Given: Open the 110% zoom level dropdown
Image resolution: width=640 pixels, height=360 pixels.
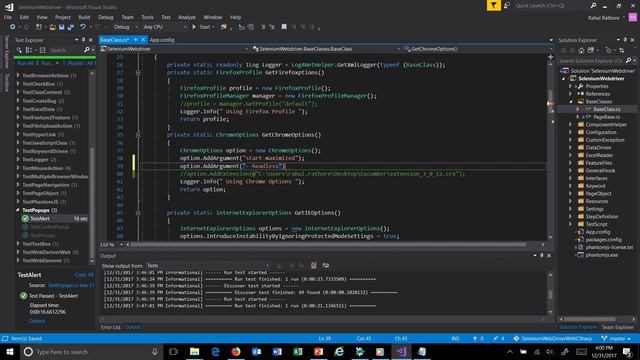Looking at the screenshot, I should point(111,244).
